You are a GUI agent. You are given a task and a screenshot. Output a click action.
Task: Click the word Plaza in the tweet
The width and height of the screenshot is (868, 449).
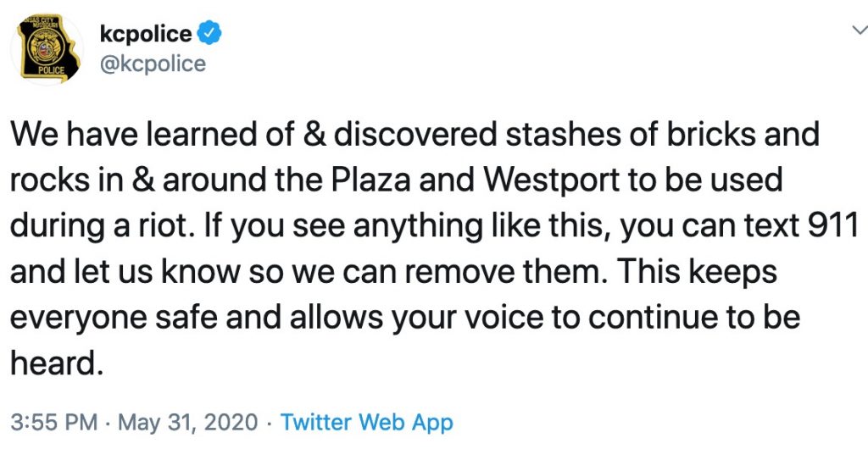point(377,179)
